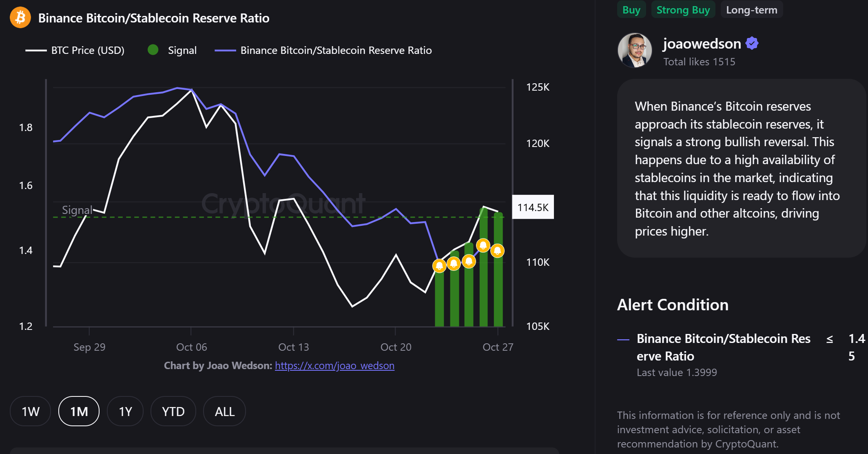Viewport: 868px width, 454px height.
Task: Open Joao Wedson's x.com link
Action: click(334, 365)
